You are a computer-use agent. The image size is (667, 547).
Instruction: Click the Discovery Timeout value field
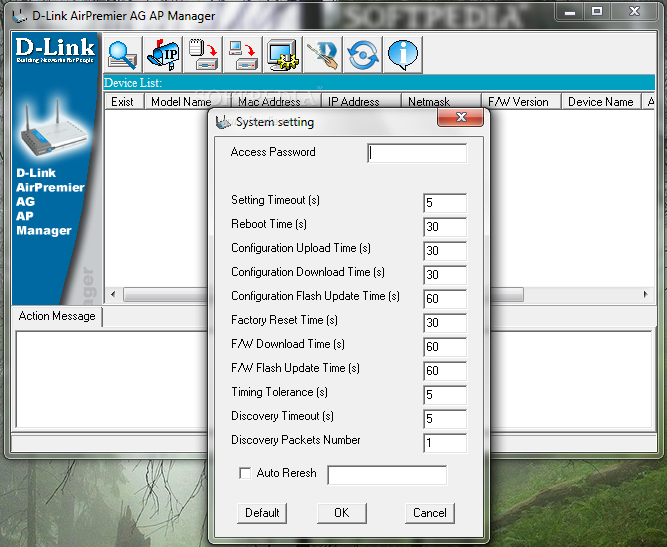445,419
